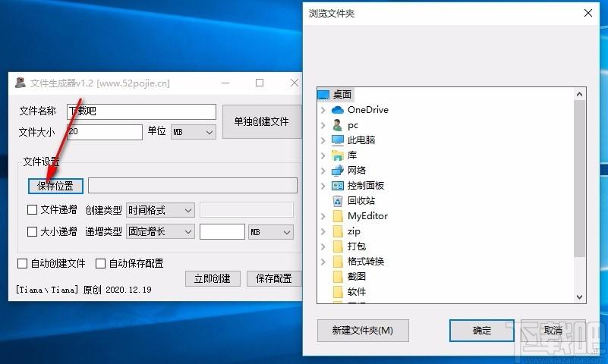Select the 软件 folder label
This screenshot has height=364, width=608.
(357, 292)
